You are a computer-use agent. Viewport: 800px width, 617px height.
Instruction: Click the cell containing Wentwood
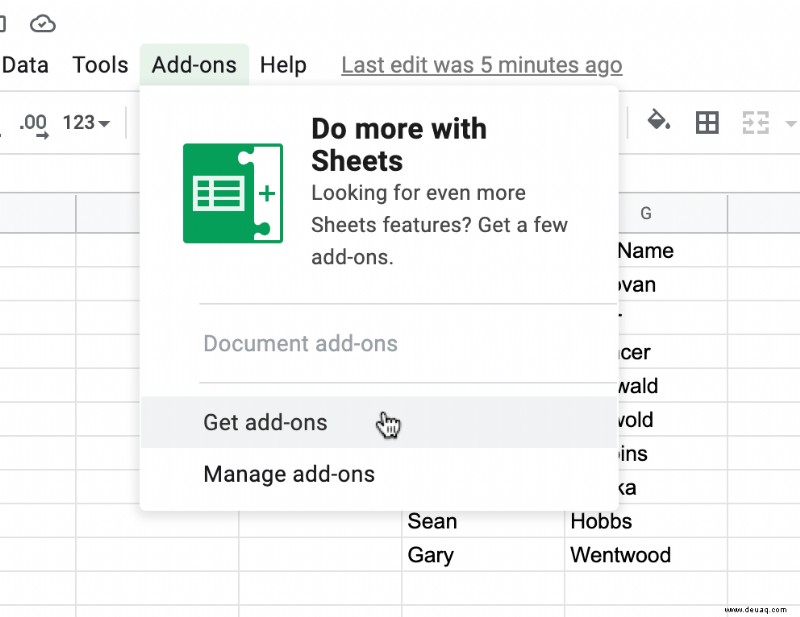(646, 555)
